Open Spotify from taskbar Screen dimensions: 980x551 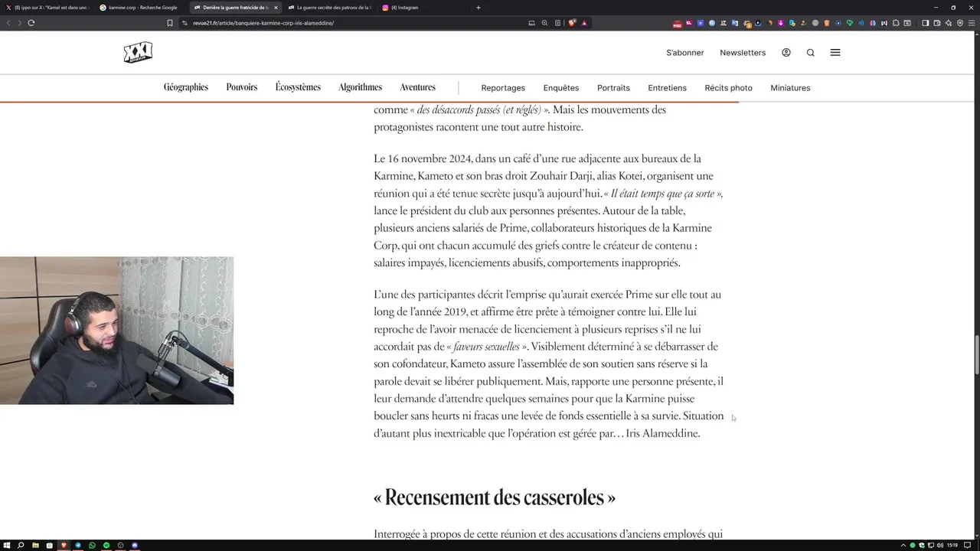click(106, 545)
